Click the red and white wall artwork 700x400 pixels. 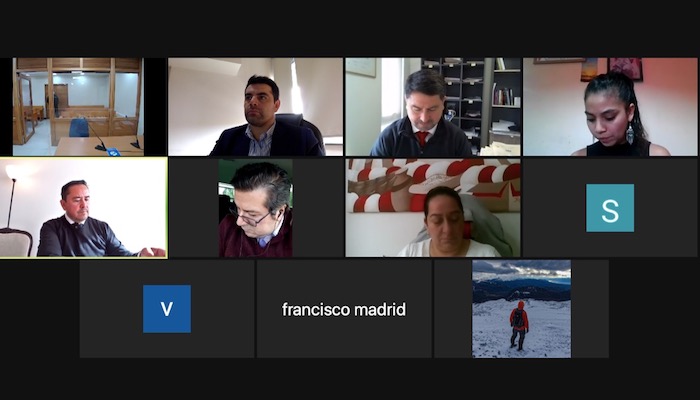[x=433, y=185]
